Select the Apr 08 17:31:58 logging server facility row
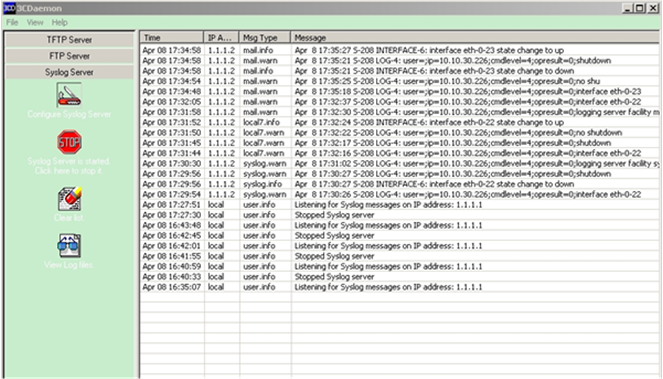The height and width of the screenshot is (379, 663). [400, 112]
